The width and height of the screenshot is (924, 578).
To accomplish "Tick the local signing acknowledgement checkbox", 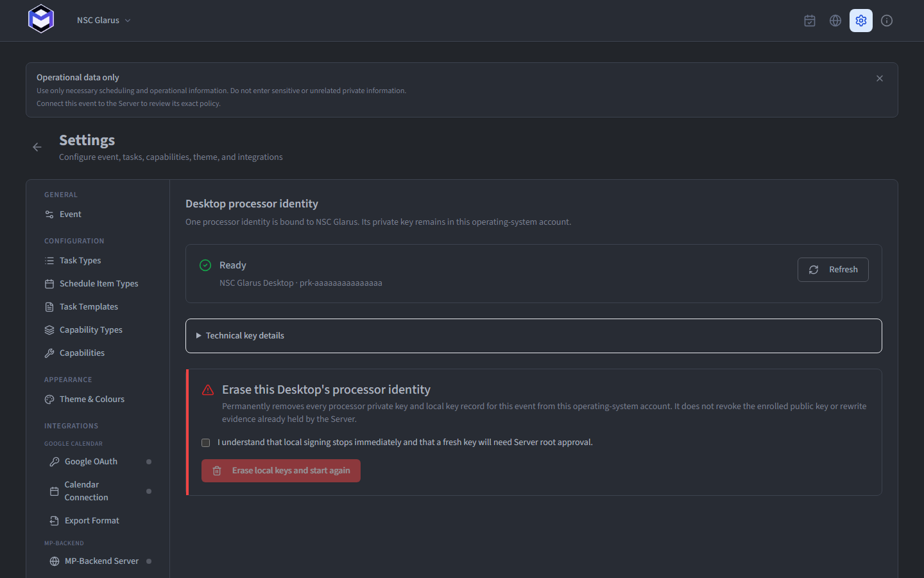I will pos(206,442).
